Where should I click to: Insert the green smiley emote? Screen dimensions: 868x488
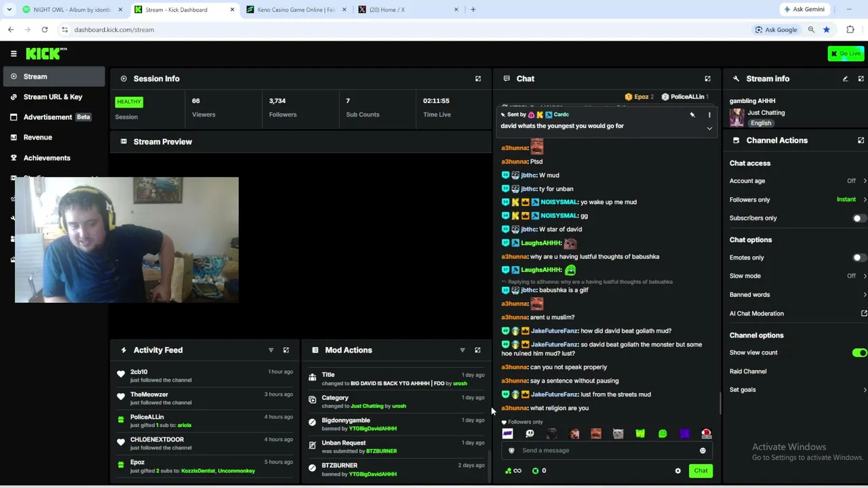tap(663, 434)
